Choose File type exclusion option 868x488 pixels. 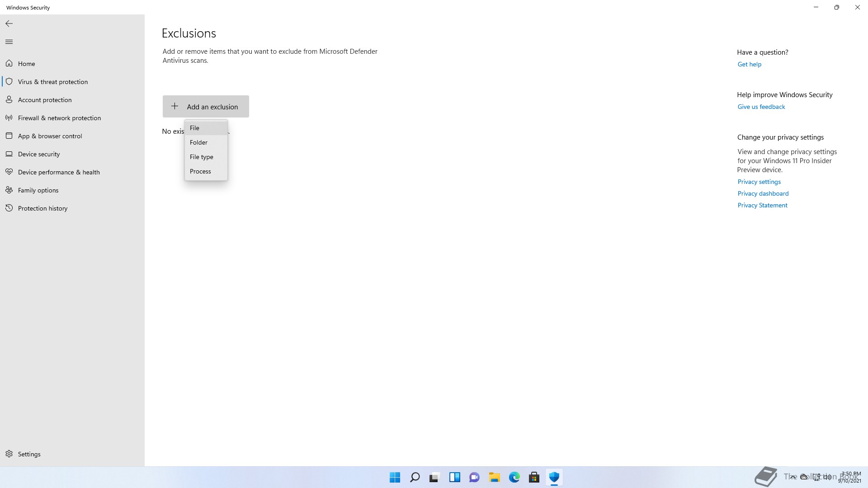(x=206, y=157)
